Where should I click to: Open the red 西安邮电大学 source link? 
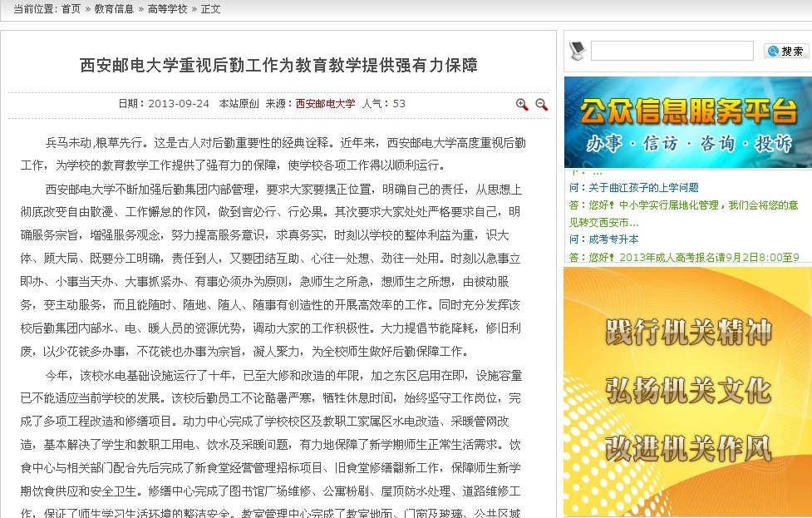click(325, 104)
